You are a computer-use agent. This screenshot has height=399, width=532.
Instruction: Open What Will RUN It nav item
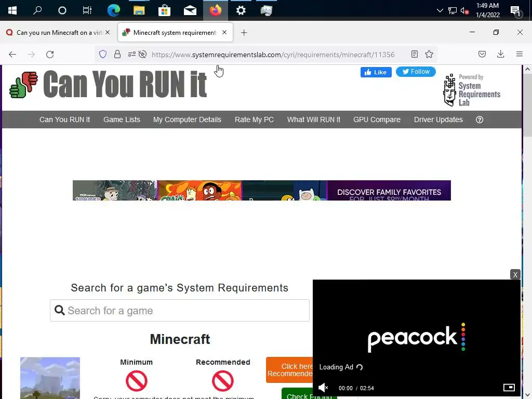(x=313, y=120)
